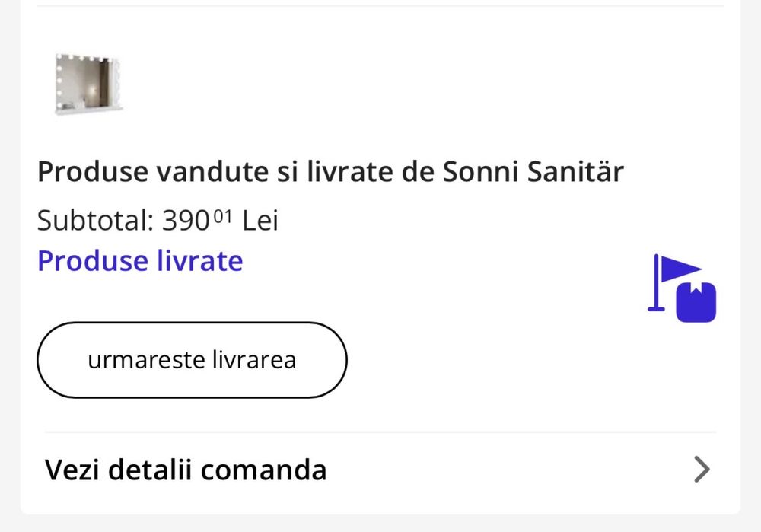Screen dimensions: 761x532
Task: Select the mirror image with LED bulbs
Action: 88,84
